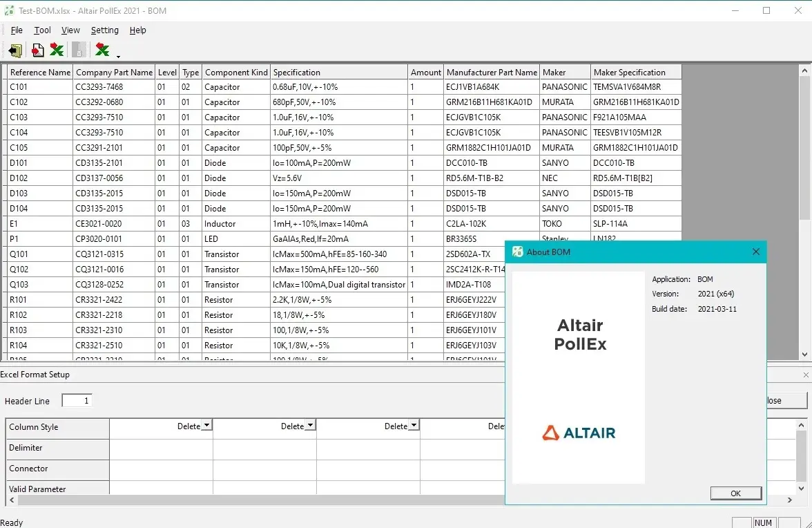This screenshot has width=812, height=528.
Task: Click the Type column header
Action: tap(191, 72)
